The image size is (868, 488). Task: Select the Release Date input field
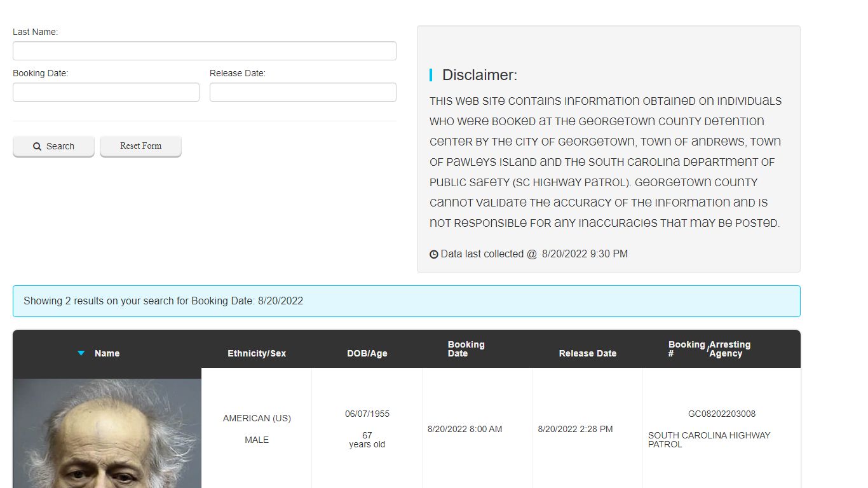click(302, 92)
